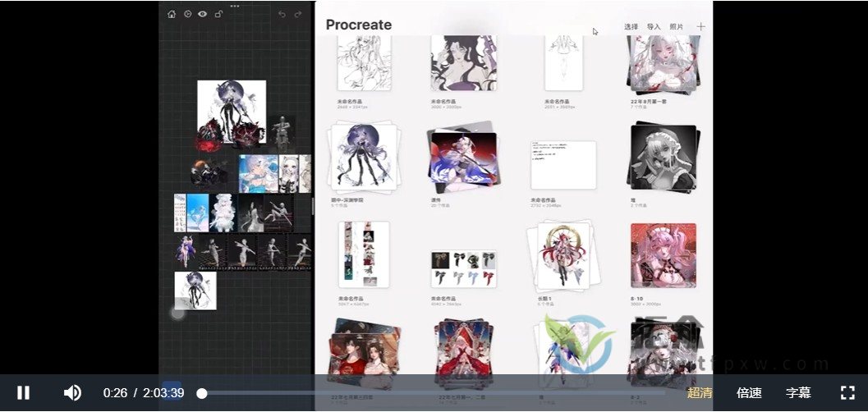868x412 pixels.
Task: Click the 长期1 label text
Action: coord(544,299)
